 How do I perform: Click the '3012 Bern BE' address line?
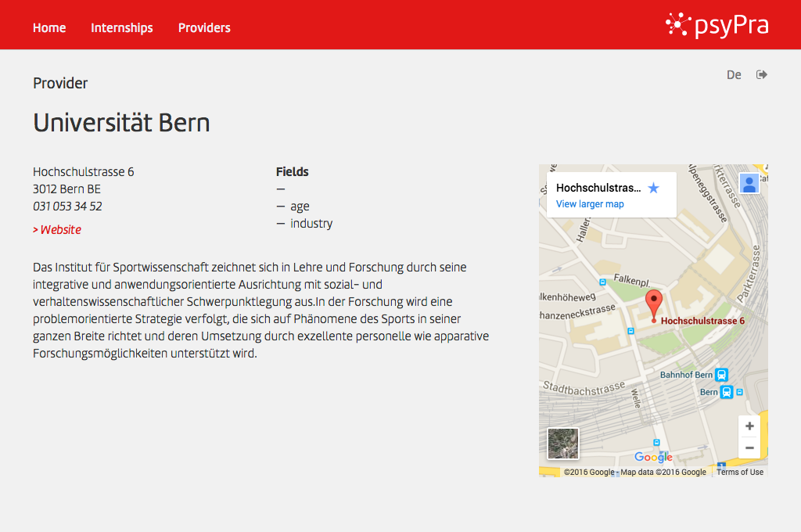coord(67,189)
